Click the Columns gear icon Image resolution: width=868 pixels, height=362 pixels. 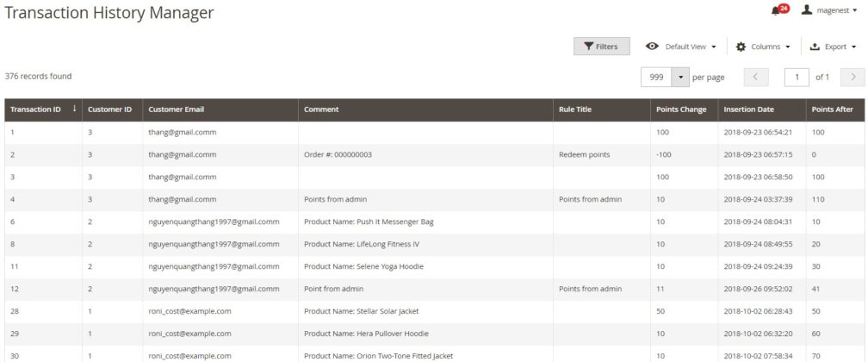click(741, 47)
